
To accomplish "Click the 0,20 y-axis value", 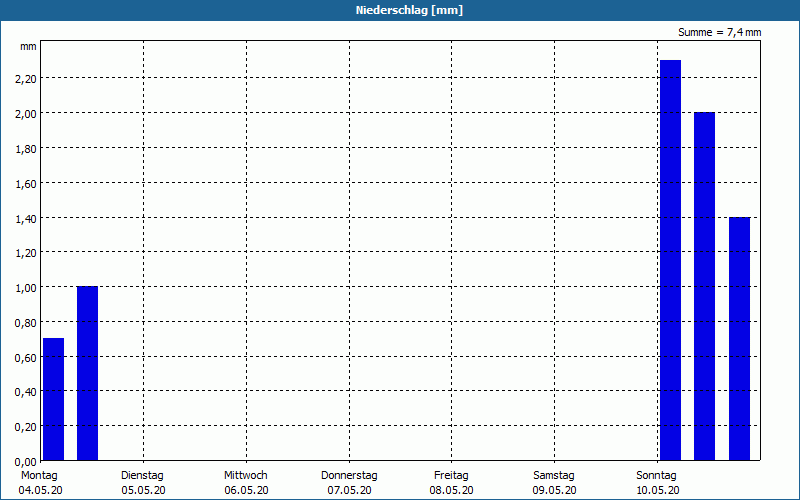I will point(25,427).
